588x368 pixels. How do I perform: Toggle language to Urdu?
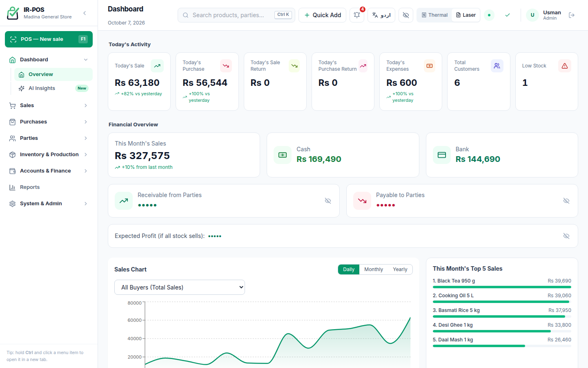pos(381,15)
